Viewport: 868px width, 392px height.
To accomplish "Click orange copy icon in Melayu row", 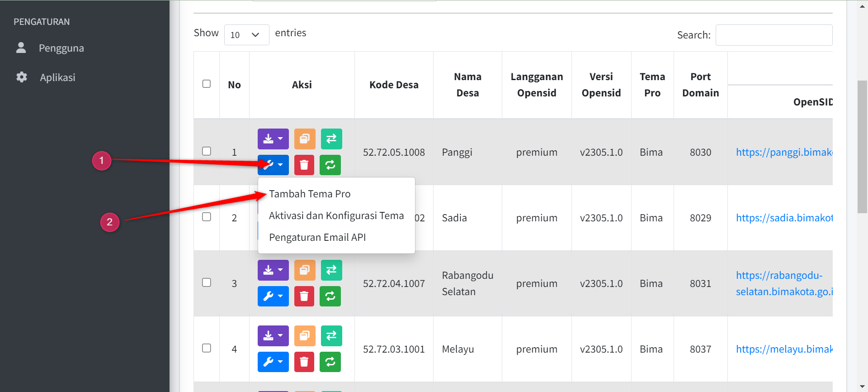I will click(305, 336).
